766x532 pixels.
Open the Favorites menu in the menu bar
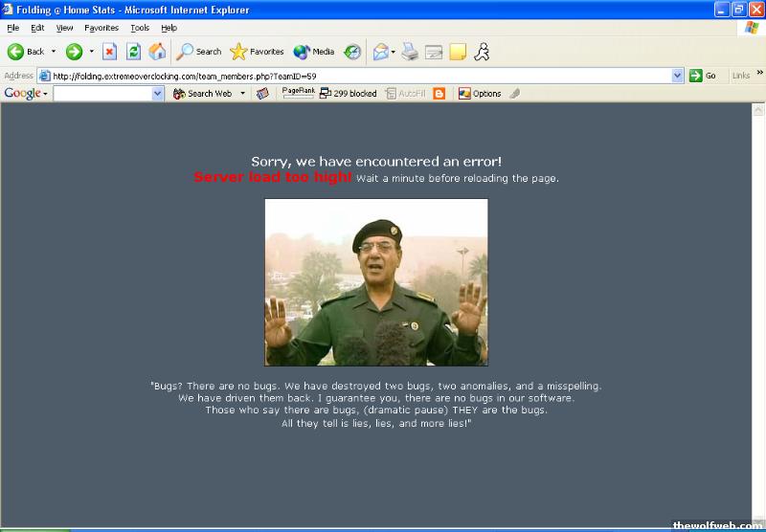click(x=101, y=28)
